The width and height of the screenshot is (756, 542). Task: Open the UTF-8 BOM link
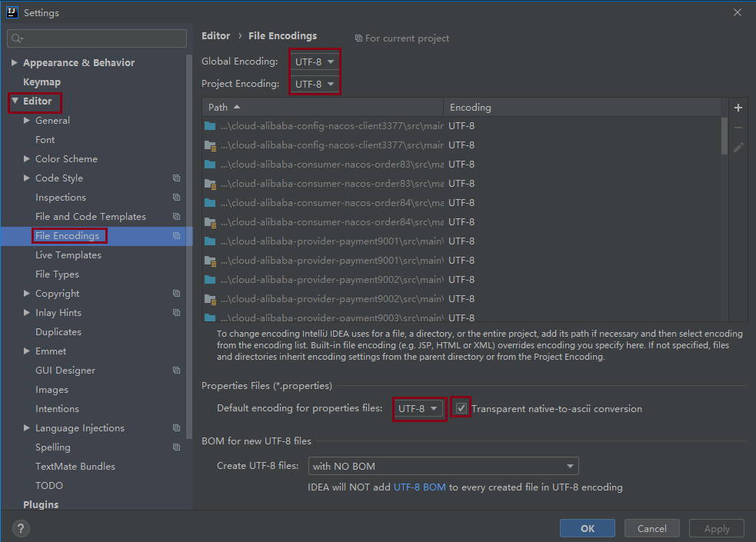(419, 487)
